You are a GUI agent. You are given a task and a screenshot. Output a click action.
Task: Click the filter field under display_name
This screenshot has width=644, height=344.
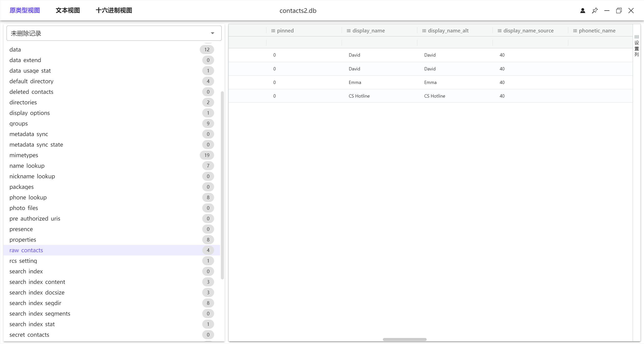[x=379, y=42]
